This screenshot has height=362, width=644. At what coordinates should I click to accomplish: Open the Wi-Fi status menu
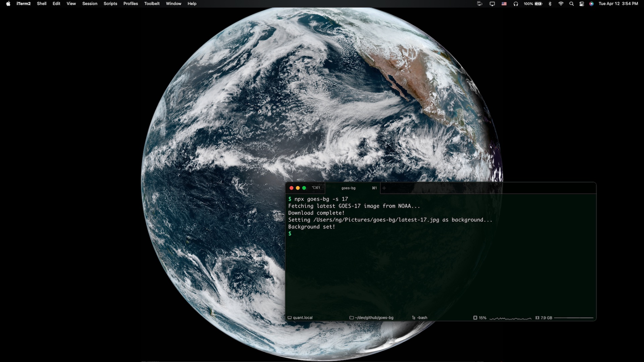(560, 4)
